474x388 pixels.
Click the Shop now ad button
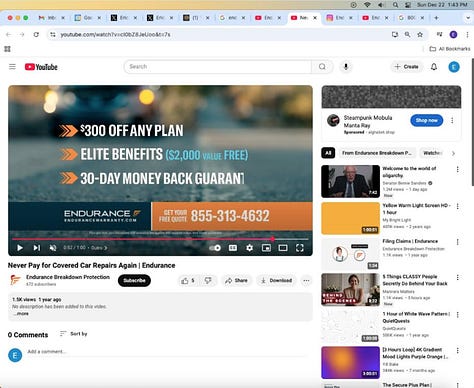point(427,120)
